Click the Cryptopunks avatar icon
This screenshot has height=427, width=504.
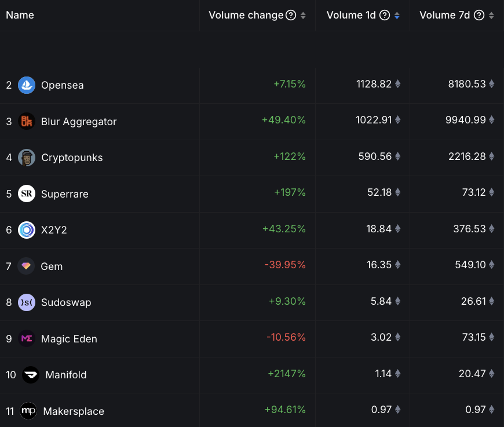point(27,158)
